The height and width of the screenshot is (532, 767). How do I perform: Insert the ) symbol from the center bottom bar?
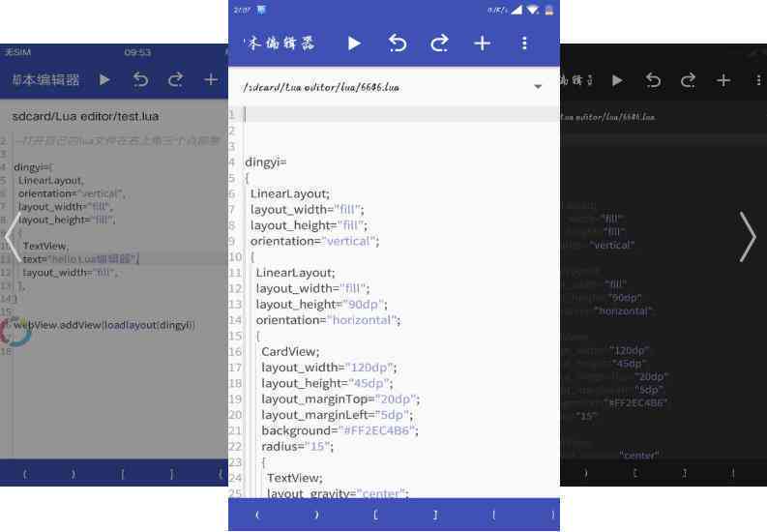[x=316, y=515]
